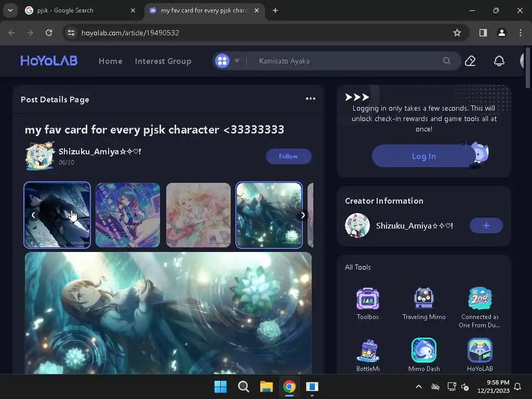The image size is (532, 399).
Task: Open Connected as One From Du... tool
Action: (480, 308)
